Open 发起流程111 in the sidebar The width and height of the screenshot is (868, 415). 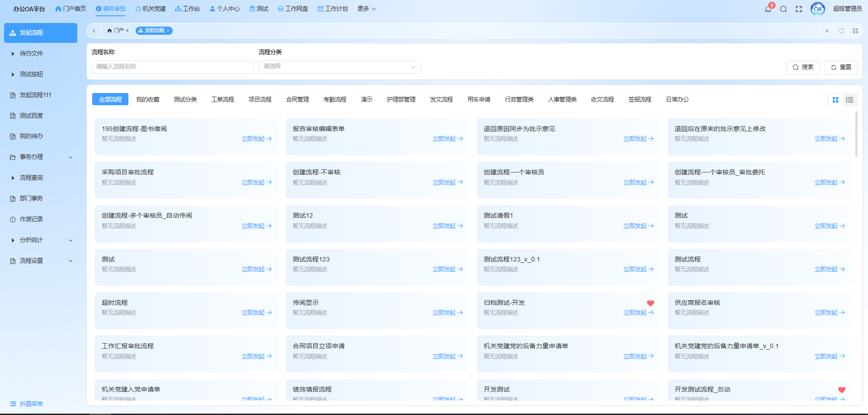[41, 95]
